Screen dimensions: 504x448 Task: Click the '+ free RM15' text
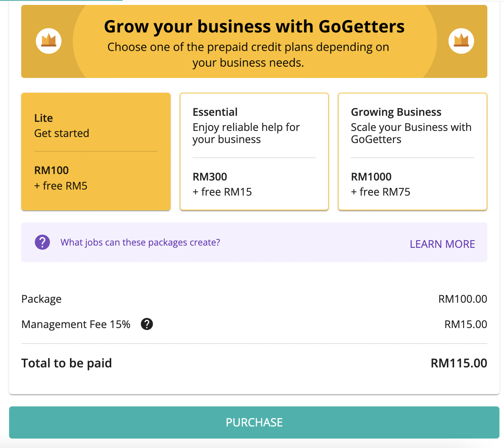222,192
